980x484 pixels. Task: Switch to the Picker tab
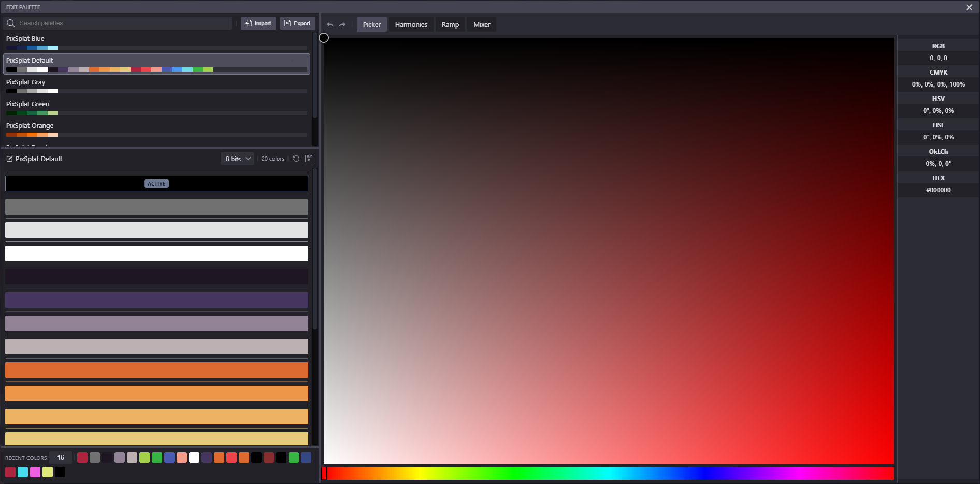coord(372,24)
